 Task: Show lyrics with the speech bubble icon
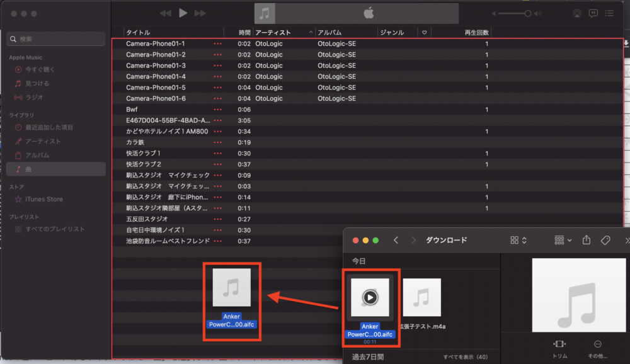(593, 13)
